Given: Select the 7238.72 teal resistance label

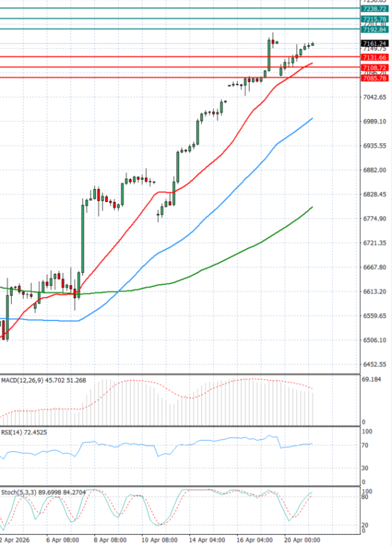Looking at the screenshot, I should 374,9.
